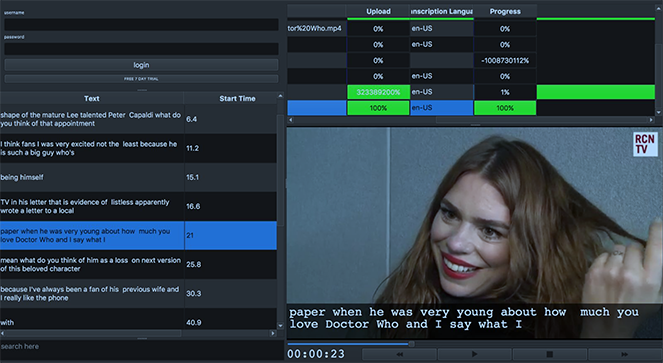Screen dimensions: 663x363
Task: Click the video preview frame
Action: (475, 233)
